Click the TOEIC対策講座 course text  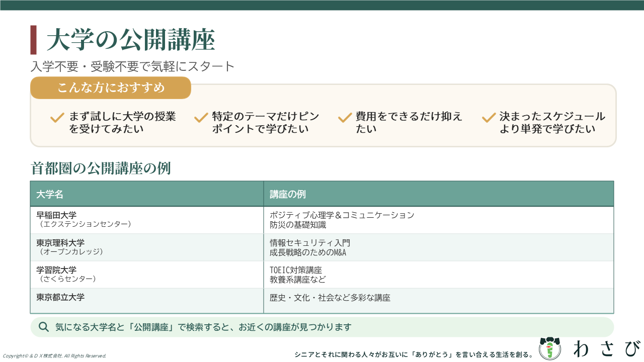[x=295, y=270]
